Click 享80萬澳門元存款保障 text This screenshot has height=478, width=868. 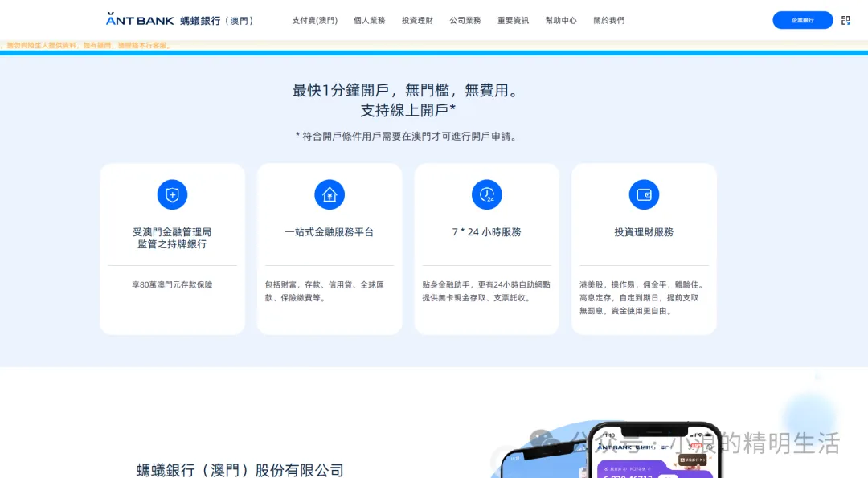coord(172,284)
